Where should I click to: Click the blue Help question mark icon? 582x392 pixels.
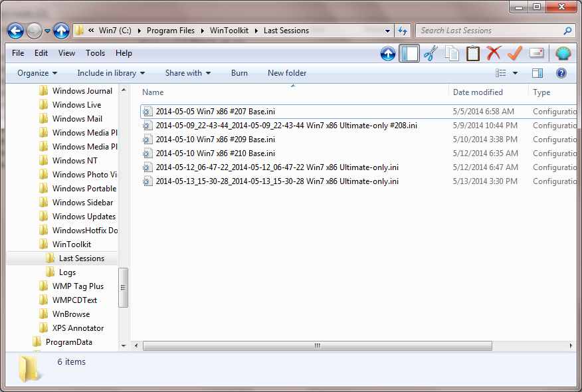point(561,73)
